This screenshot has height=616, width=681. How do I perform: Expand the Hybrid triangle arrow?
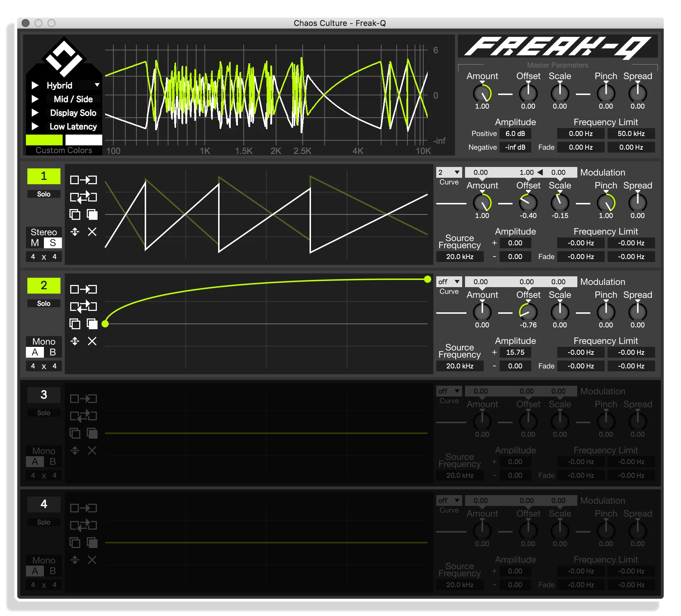pos(35,85)
